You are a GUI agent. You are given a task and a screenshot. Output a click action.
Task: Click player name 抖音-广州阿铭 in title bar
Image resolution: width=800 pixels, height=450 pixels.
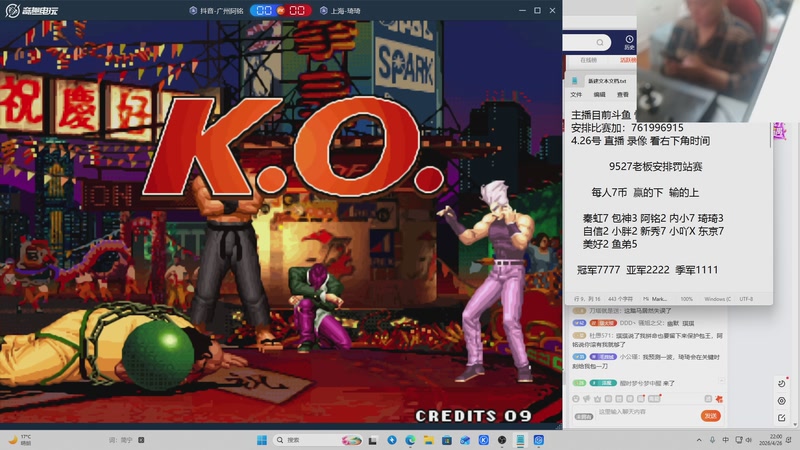pyautogui.click(x=221, y=11)
